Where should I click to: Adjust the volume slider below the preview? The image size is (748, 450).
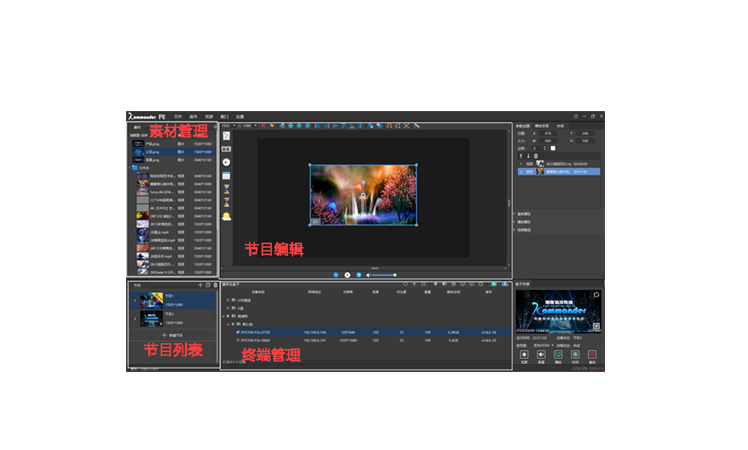385,274
